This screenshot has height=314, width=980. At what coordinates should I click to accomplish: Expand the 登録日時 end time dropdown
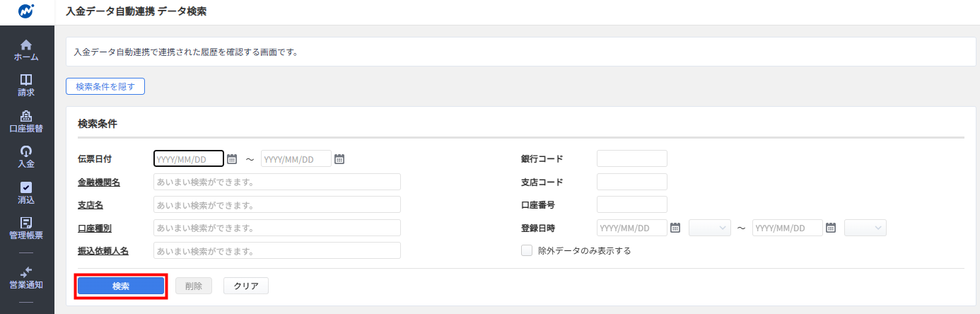point(865,228)
